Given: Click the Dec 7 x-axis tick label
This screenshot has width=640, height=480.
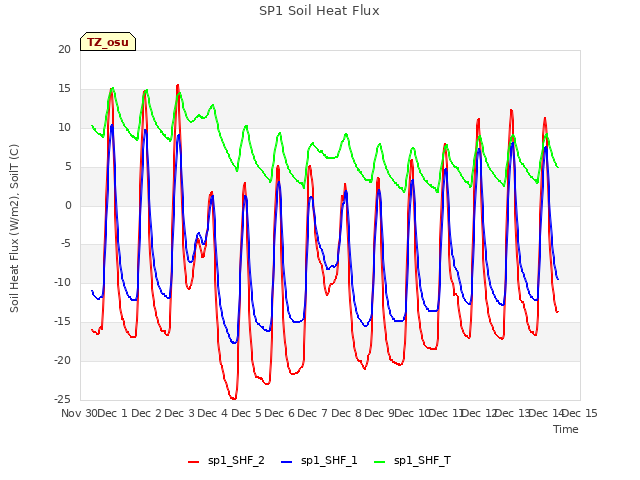Looking at the screenshot, I should click(x=313, y=413).
